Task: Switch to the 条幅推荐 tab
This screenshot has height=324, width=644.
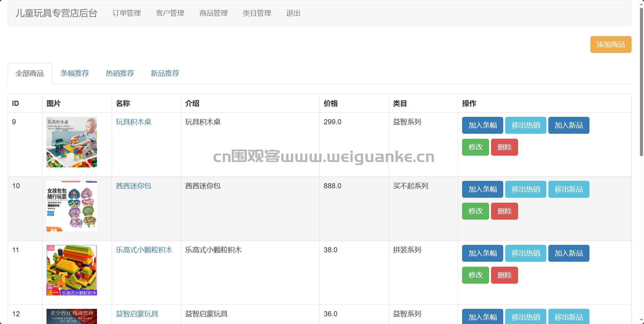Action: [x=75, y=73]
